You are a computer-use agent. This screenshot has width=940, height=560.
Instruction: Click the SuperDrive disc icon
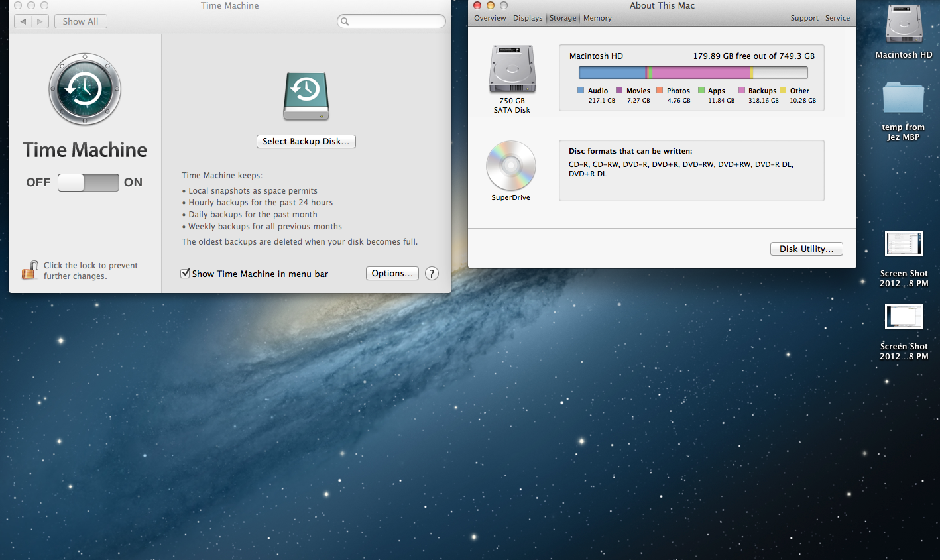pyautogui.click(x=510, y=166)
